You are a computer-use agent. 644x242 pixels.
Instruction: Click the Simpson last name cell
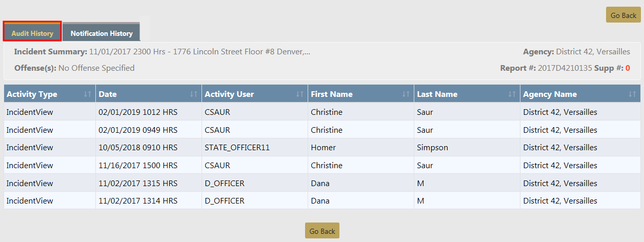tap(432, 148)
